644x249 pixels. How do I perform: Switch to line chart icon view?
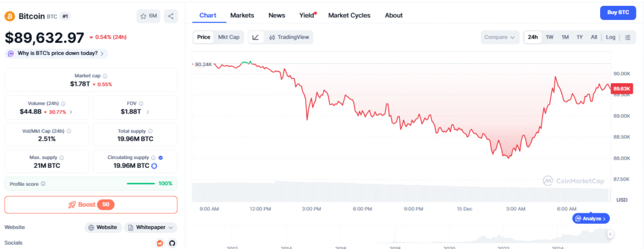[255, 37]
